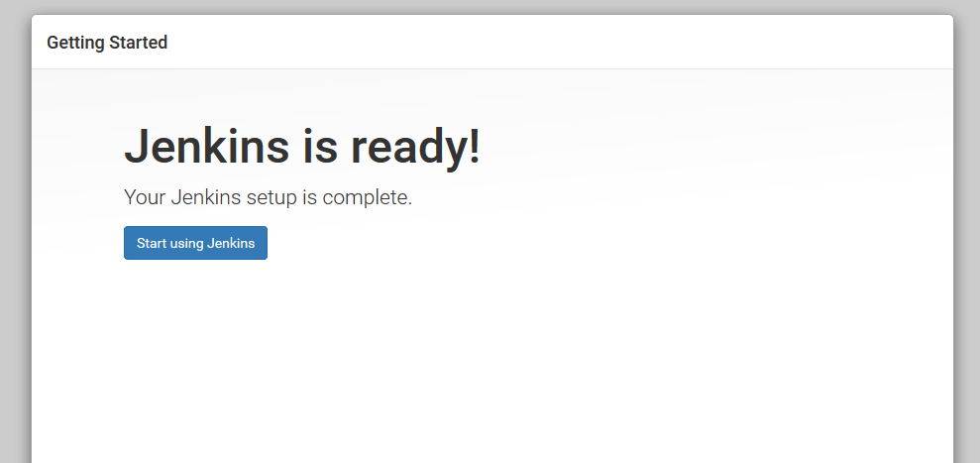This screenshot has height=463, width=980.
Task: Click the gray backdrop above the dialog
Action: click(x=490, y=7)
